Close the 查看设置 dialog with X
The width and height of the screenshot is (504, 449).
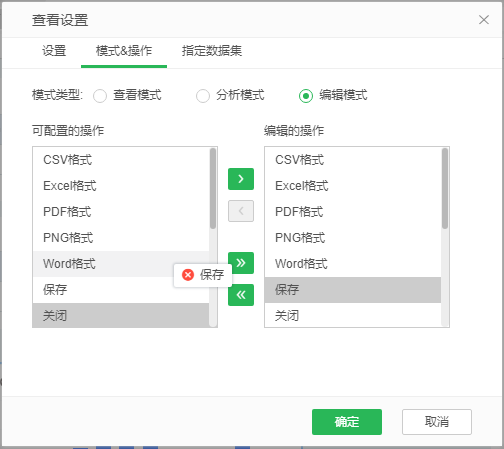[484, 20]
